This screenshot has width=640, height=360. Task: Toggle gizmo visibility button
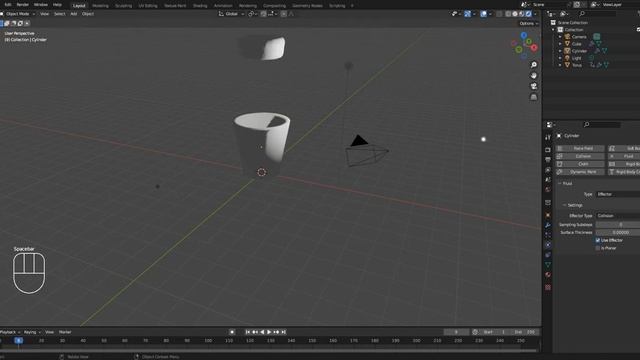(x=467, y=14)
